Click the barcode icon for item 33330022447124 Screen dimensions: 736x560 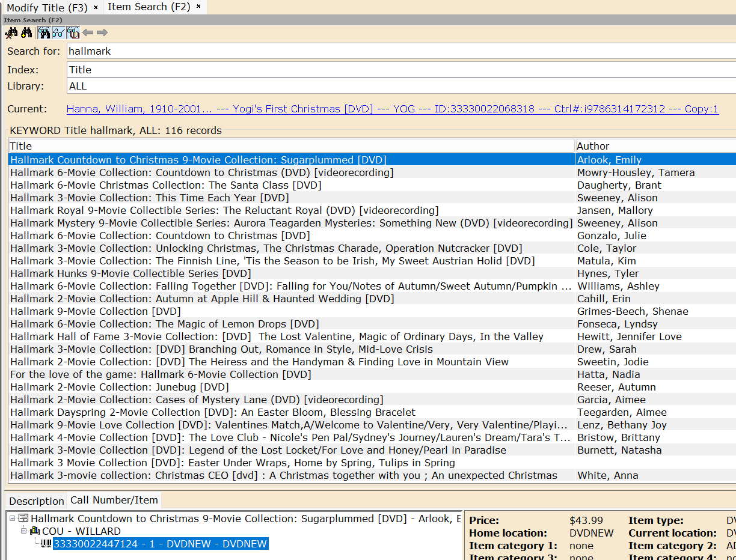(46, 544)
